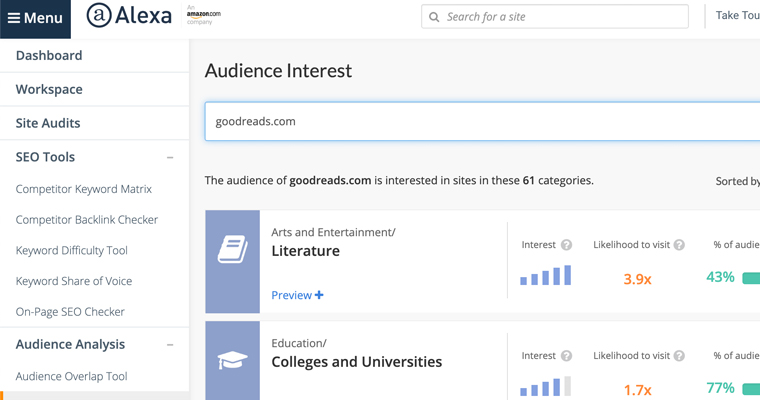Go to Workspace in the sidebar
The image size is (760, 400).
coord(49,89)
